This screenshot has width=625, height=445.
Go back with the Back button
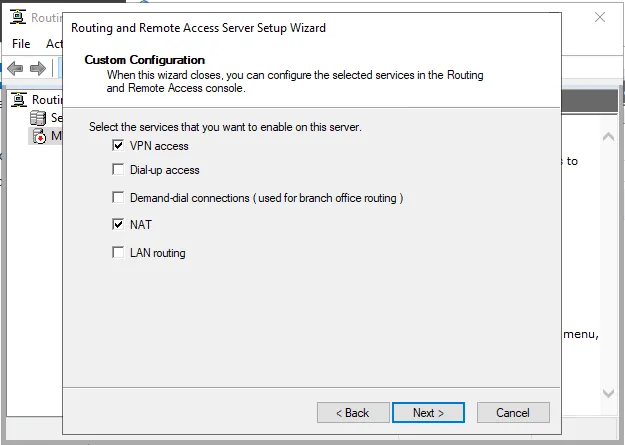point(352,412)
